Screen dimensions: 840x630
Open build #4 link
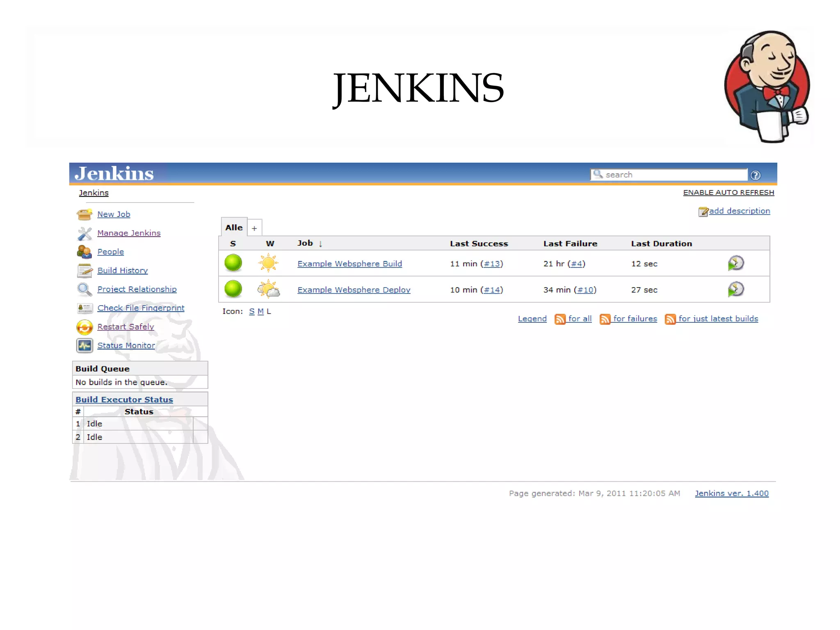576,264
